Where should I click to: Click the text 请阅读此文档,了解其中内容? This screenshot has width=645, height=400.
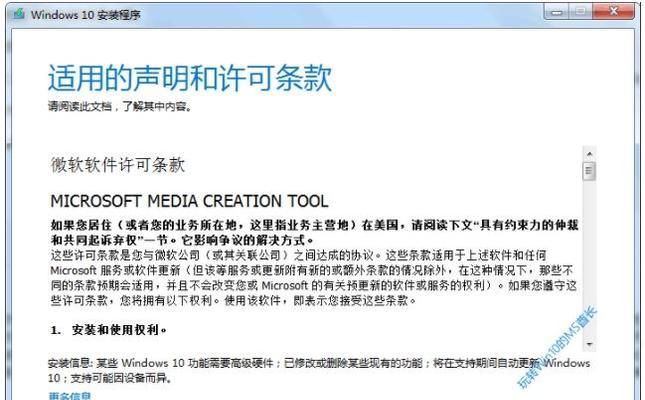click(120, 107)
